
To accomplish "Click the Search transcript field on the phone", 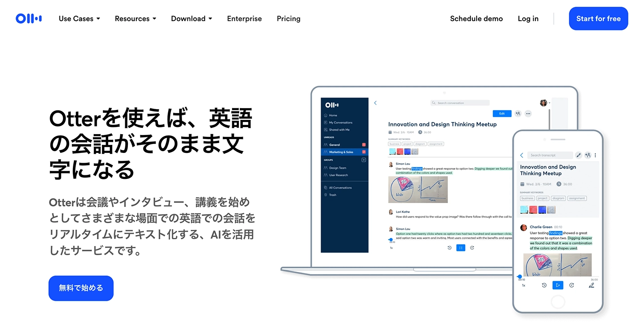I will pyautogui.click(x=550, y=155).
